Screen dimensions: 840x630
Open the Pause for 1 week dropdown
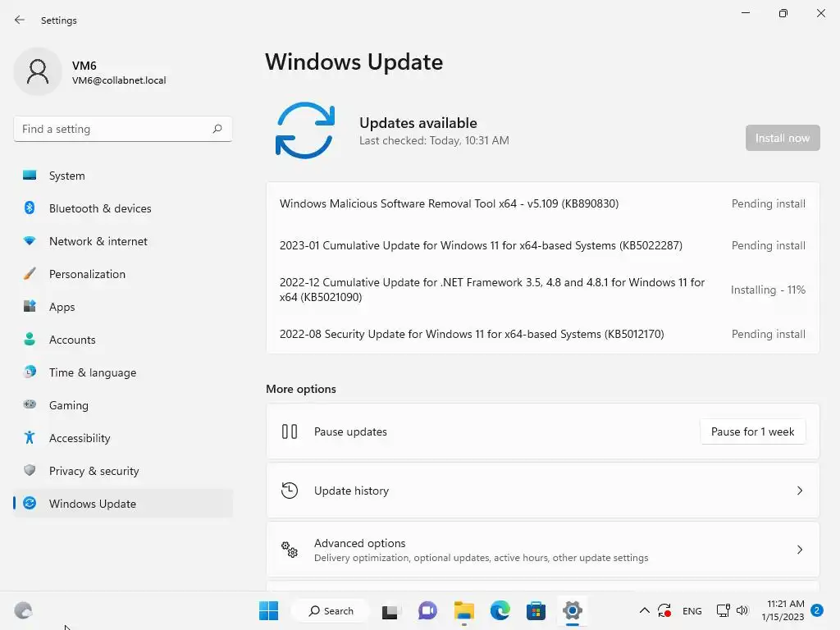752,431
